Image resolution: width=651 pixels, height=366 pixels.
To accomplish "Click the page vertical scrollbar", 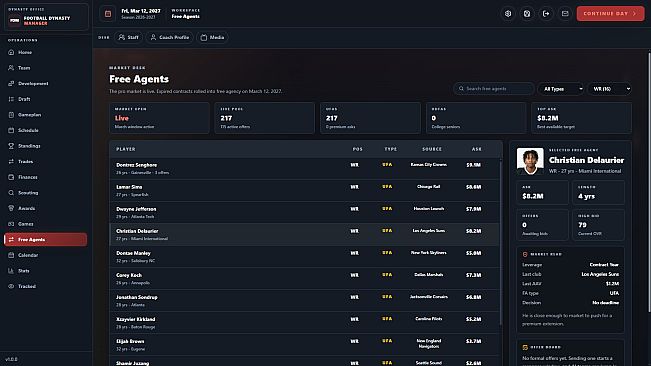I will pyautogui.click(x=649, y=183).
